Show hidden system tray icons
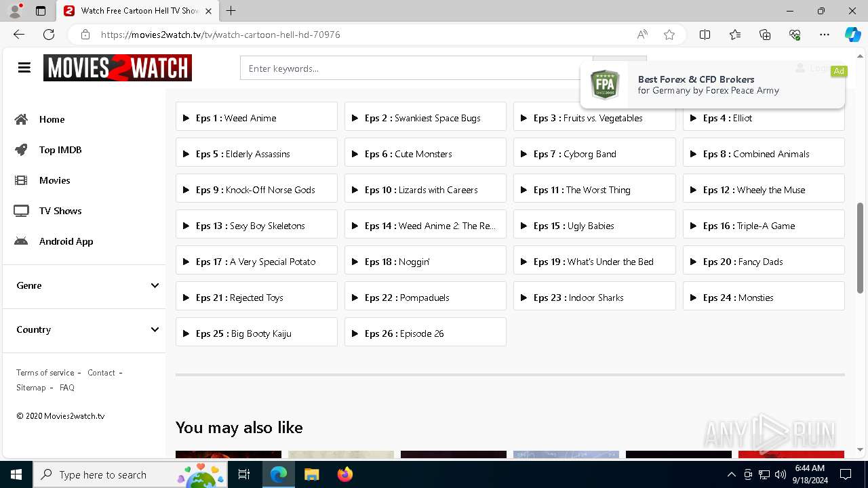868x488 pixels. [731, 474]
